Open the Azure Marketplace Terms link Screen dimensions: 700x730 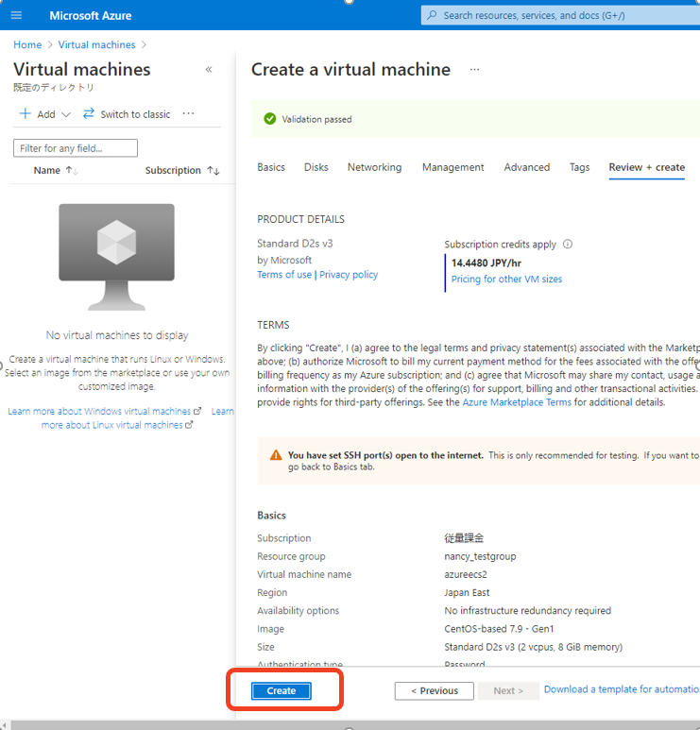(x=517, y=402)
